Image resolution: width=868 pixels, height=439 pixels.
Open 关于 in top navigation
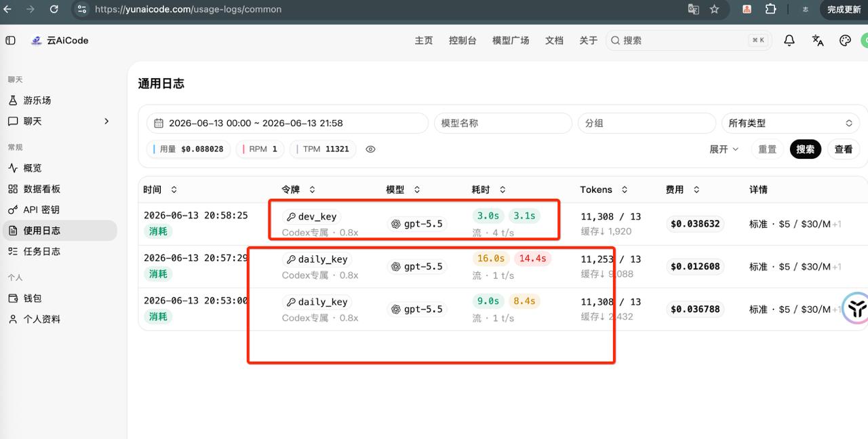589,41
